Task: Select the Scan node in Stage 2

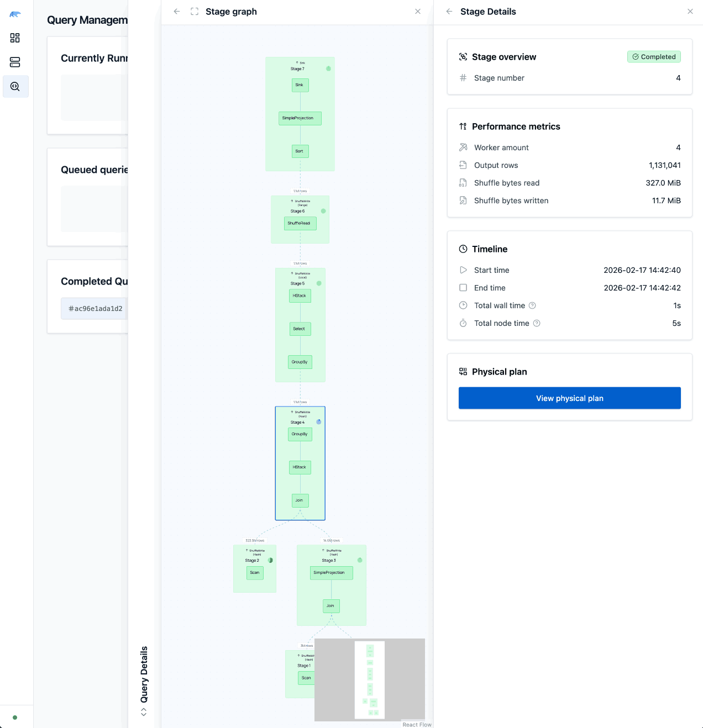Action: pyautogui.click(x=254, y=573)
